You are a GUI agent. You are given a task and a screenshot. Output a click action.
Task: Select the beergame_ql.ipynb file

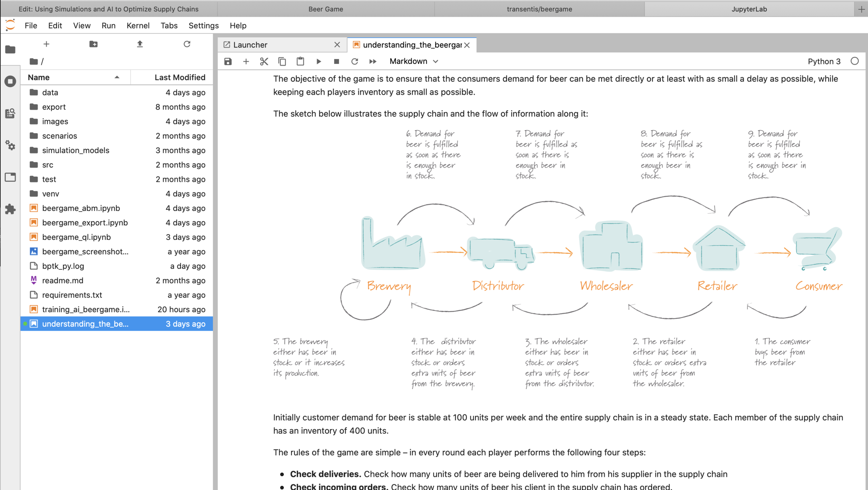(76, 237)
